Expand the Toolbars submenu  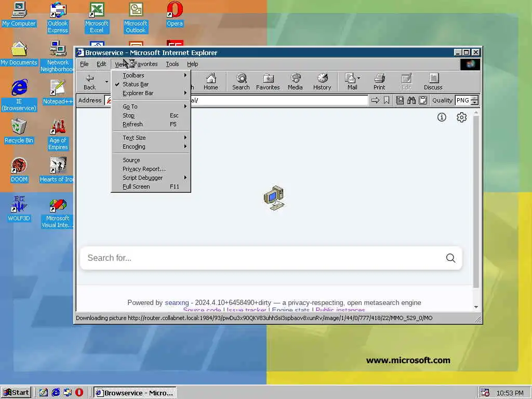[151, 75]
